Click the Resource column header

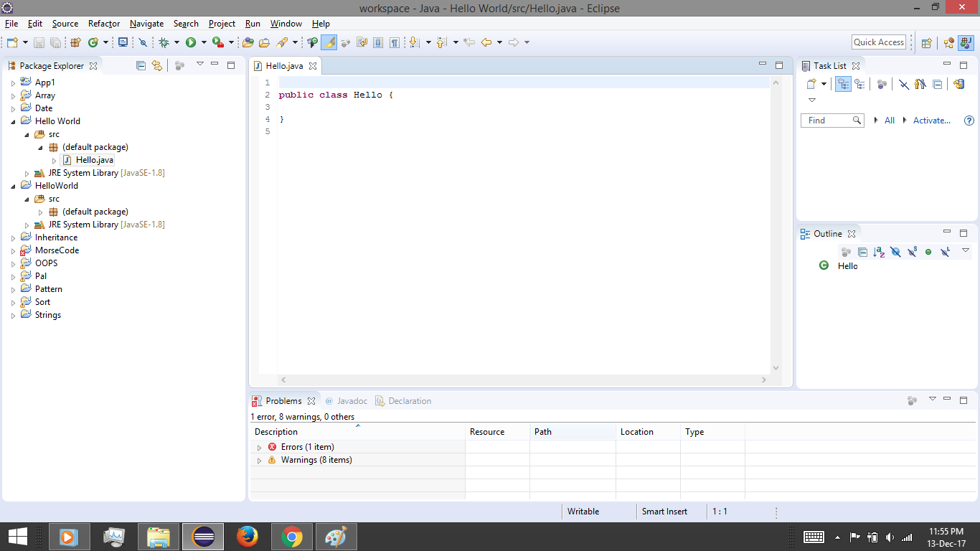(498, 432)
